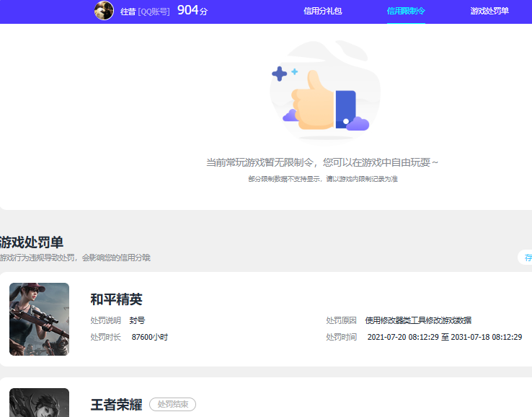Click the reason 使用修改器类工具修改游戏数据

coord(418,320)
